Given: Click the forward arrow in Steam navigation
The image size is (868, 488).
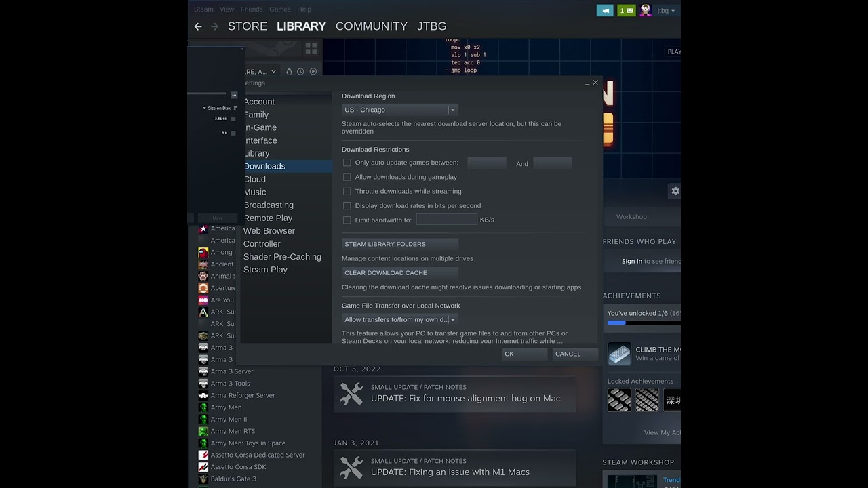Looking at the screenshot, I should tap(215, 26).
